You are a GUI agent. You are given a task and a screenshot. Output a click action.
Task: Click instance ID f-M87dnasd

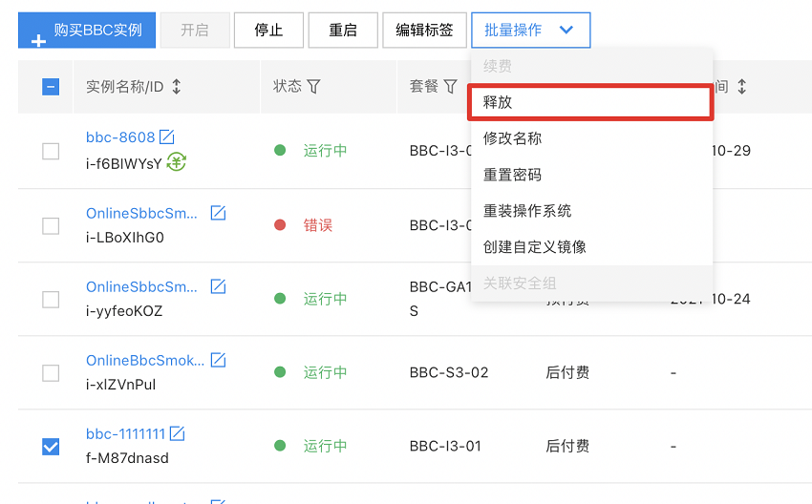127,458
